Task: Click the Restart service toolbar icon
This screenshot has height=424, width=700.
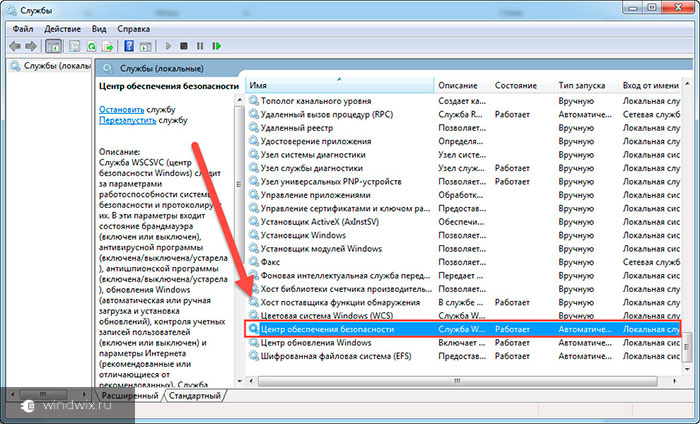Action: point(217,46)
